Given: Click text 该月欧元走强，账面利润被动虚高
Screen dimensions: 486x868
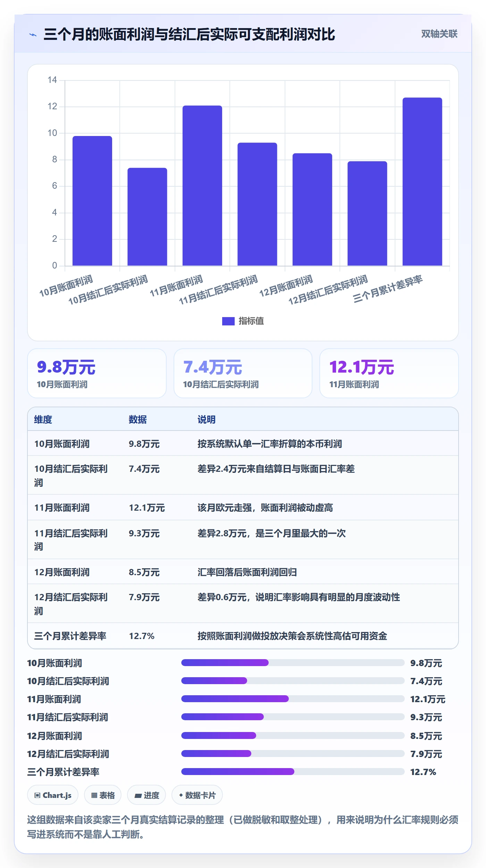Looking at the screenshot, I should tap(265, 508).
